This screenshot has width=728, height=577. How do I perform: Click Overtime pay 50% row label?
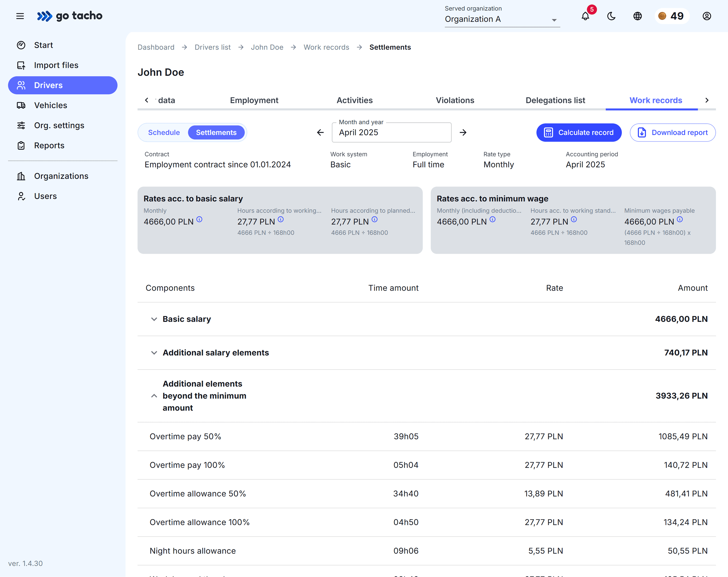(185, 437)
